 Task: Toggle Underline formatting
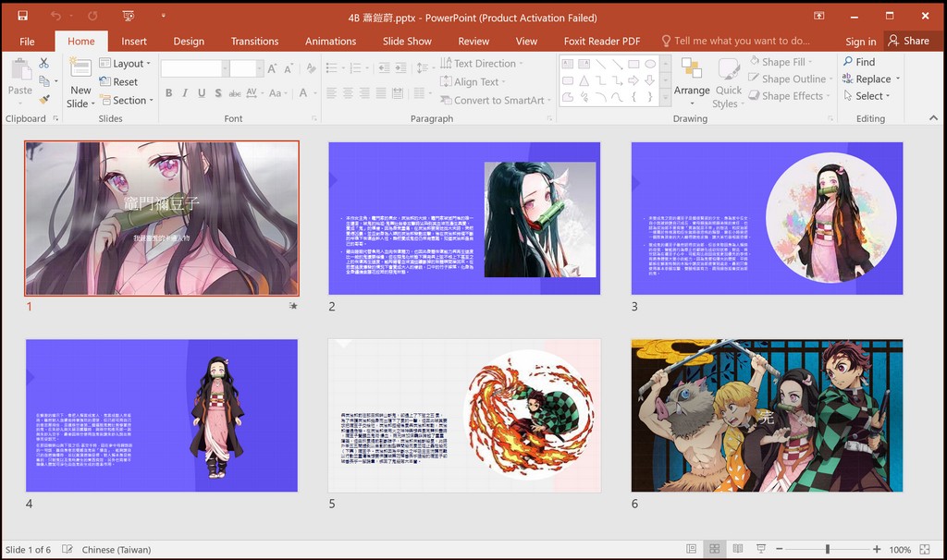pyautogui.click(x=202, y=93)
